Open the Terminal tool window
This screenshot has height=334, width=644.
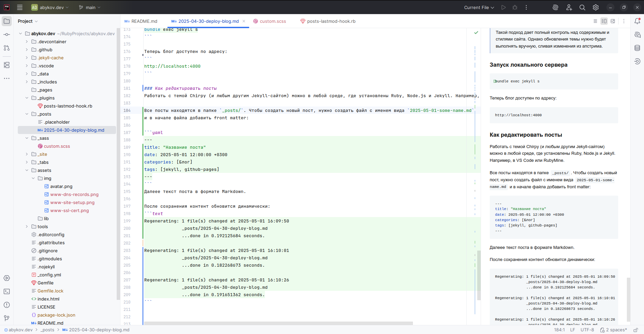[x=7, y=291]
